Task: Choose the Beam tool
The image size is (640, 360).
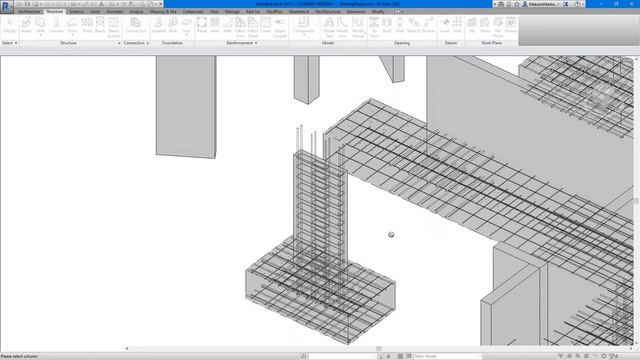Action: point(26,25)
